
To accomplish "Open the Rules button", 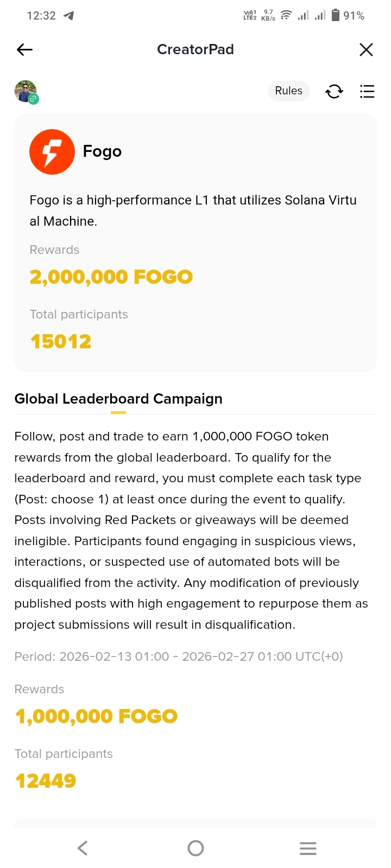I will [288, 91].
